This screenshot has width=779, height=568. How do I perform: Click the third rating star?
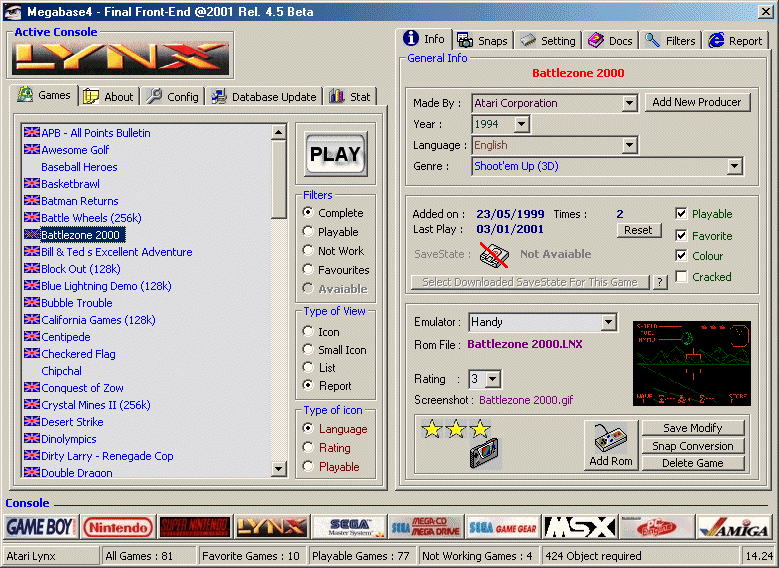[480, 428]
